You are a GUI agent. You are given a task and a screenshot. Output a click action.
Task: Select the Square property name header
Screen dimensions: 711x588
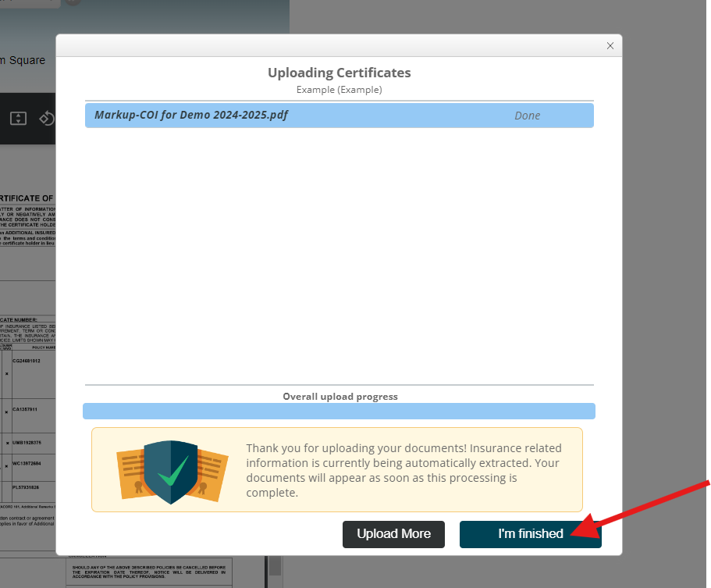pyautogui.click(x=23, y=60)
